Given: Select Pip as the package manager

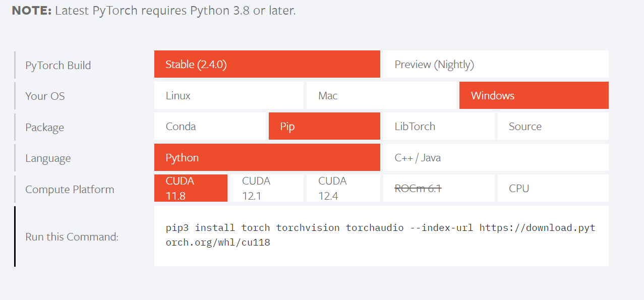Looking at the screenshot, I should click(324, 126).
